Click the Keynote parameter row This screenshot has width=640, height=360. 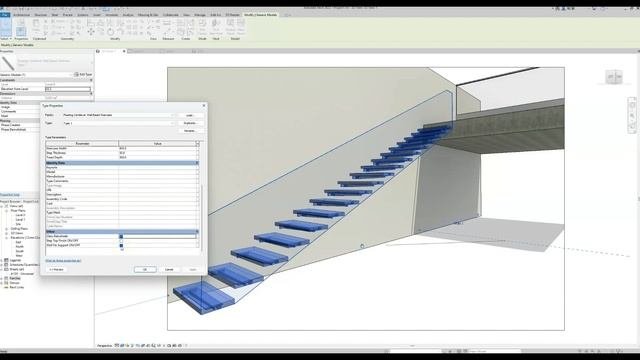(121, 168)
